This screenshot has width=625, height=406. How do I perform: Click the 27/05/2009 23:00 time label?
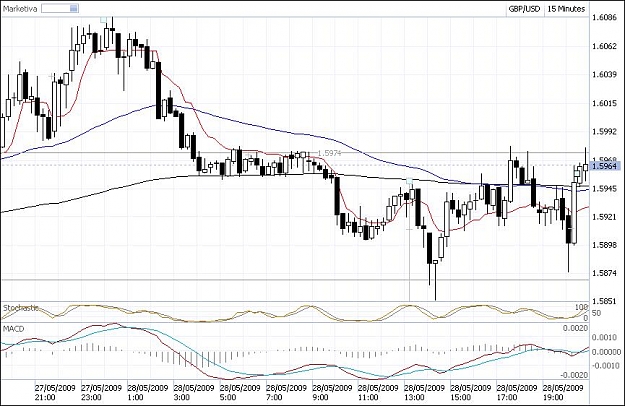click(x=101, y=392)
